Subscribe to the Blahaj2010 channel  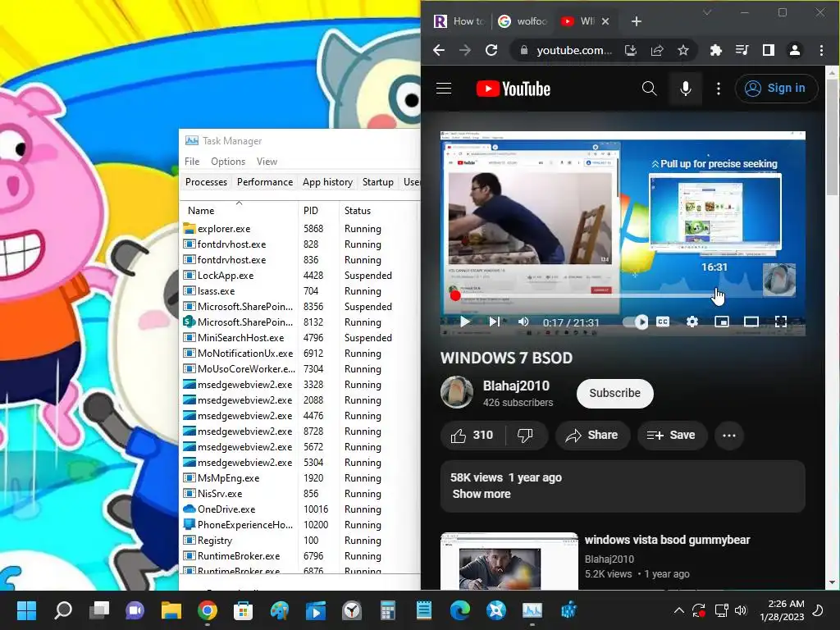tap(615, 393)
